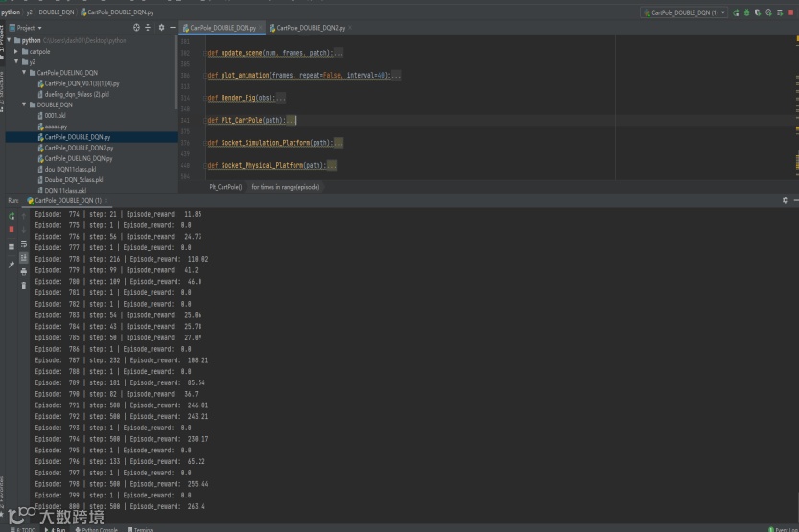Close the CartPole_DOUBLE_DQN (1) Run tab
This screenshot has width=799, height=532.
tap(106, 200)
